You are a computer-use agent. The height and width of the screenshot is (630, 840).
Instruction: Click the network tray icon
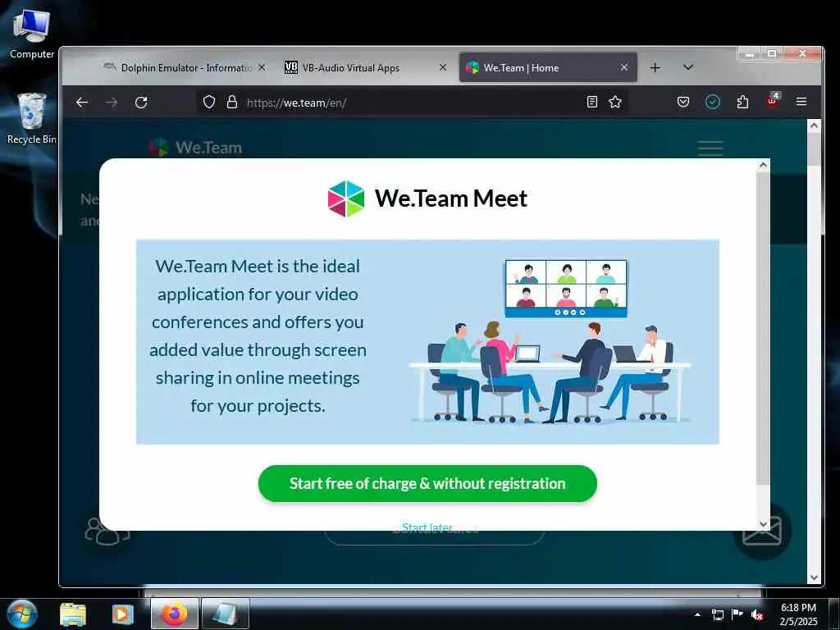coord(717,614)
